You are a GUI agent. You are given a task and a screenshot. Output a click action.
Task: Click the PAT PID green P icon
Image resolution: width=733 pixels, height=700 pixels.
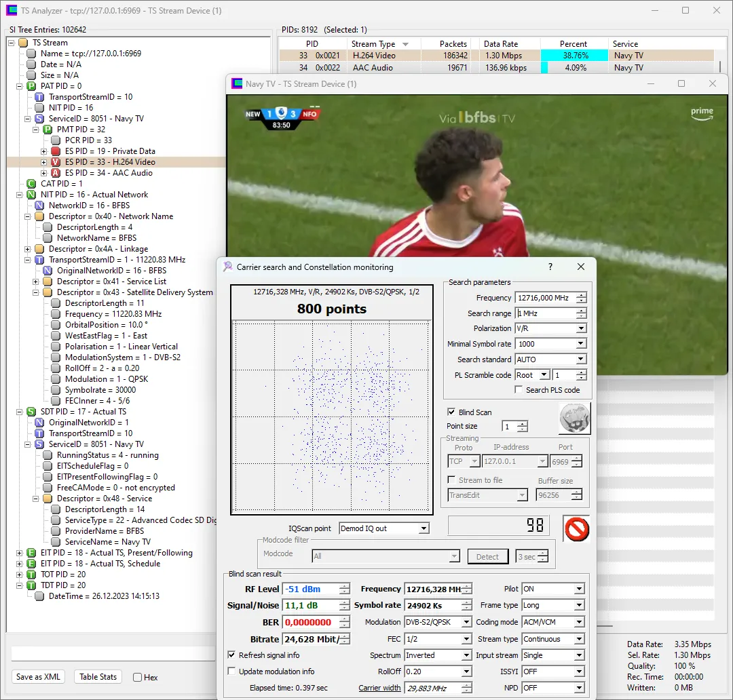[x=31, y=86]
